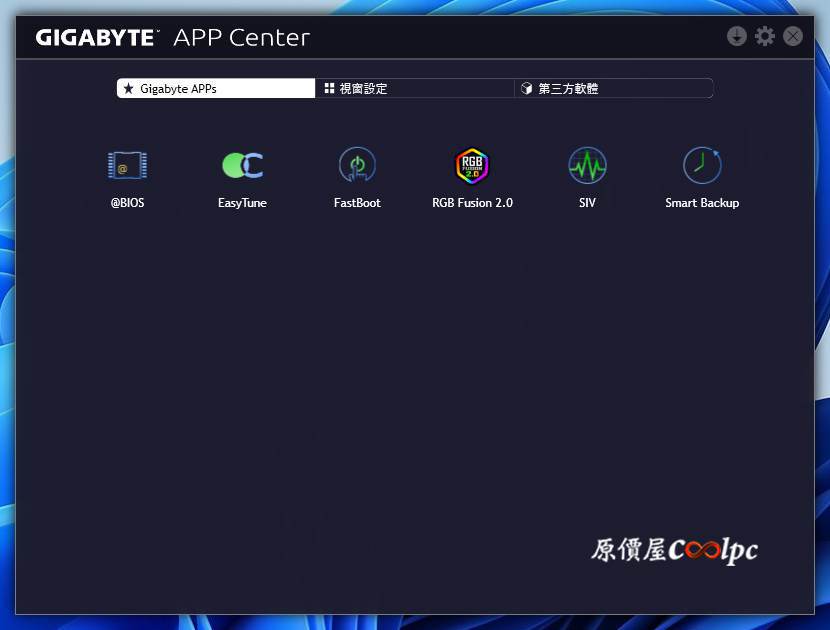Close the APP Center window
This screenshot has height=630, width=830.
(793, 37)
